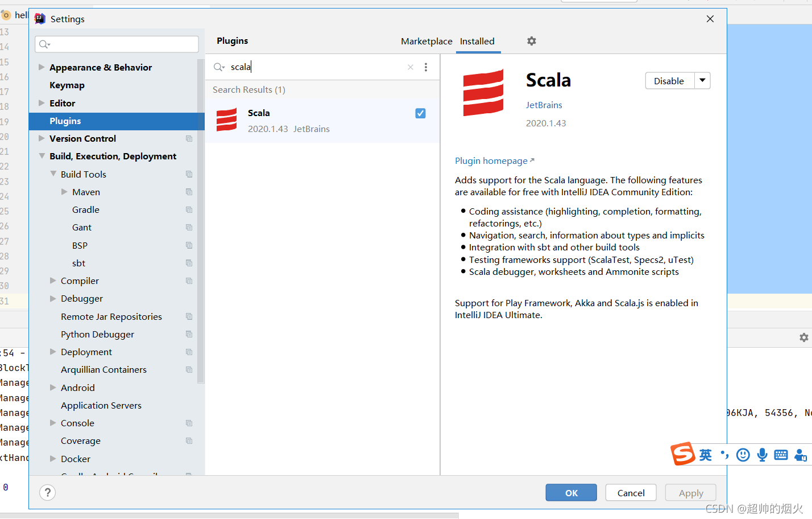Click the settings search magnifier icon
Image resolution: width=812 pixels, height=519 pixels.
[x=44, y=44]
